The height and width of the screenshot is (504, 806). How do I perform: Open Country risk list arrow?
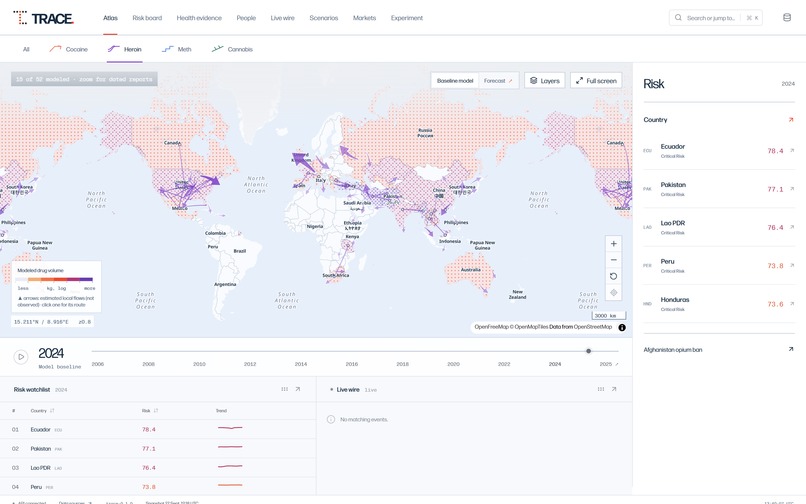click(x=791, y=120)
